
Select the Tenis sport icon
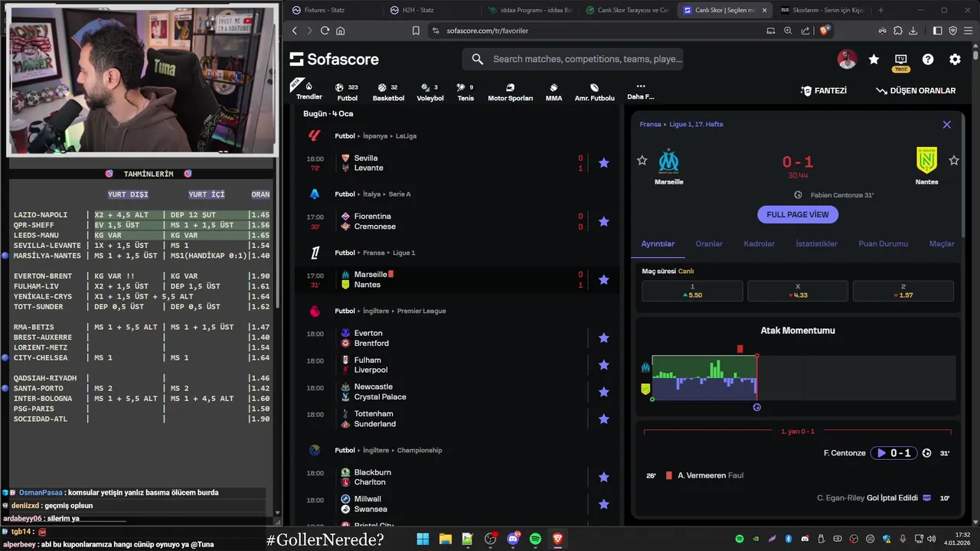465,92
